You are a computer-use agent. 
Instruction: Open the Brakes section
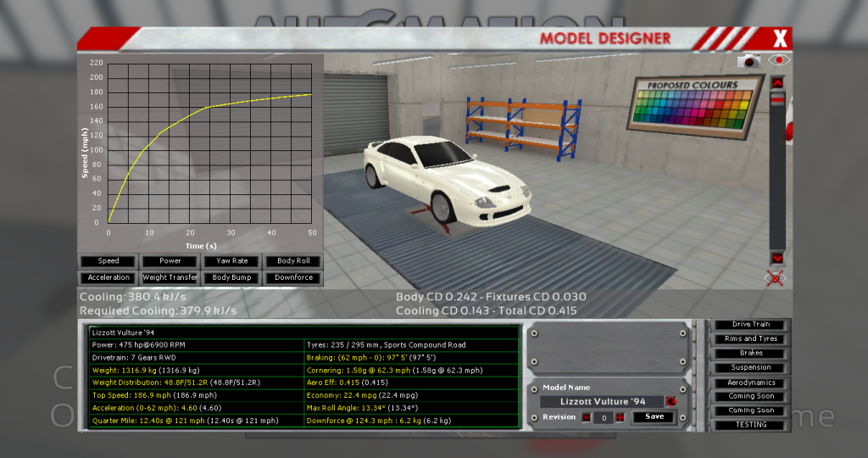click(x=751, y=354)
